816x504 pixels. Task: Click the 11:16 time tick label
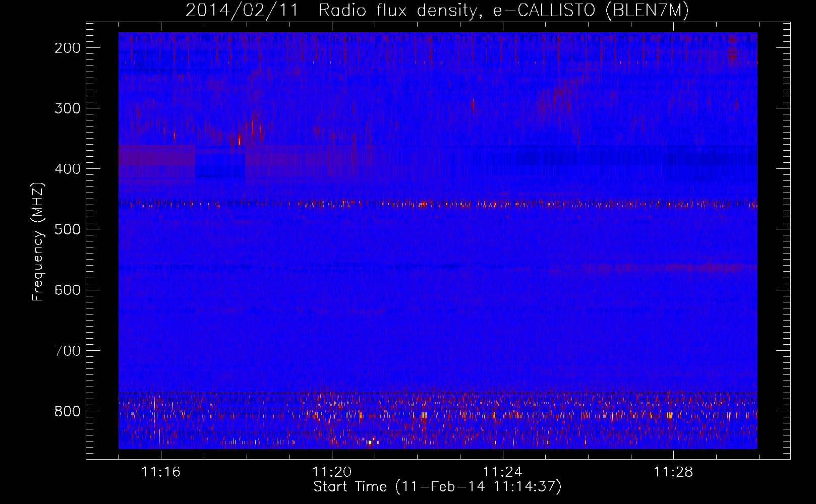(x=161, y=472)
